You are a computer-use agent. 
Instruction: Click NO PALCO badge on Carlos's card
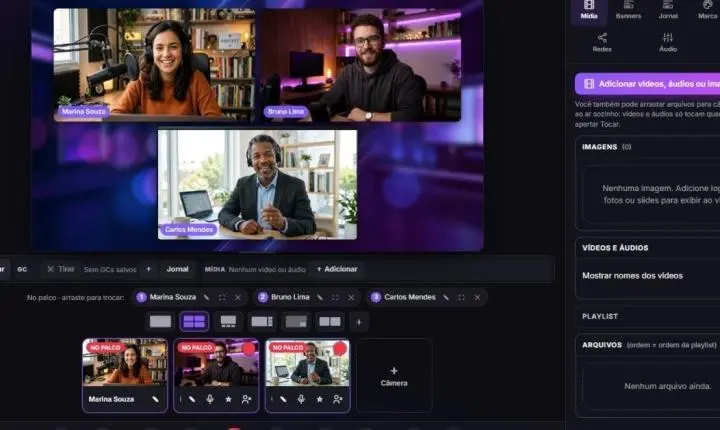coord(287,347)
